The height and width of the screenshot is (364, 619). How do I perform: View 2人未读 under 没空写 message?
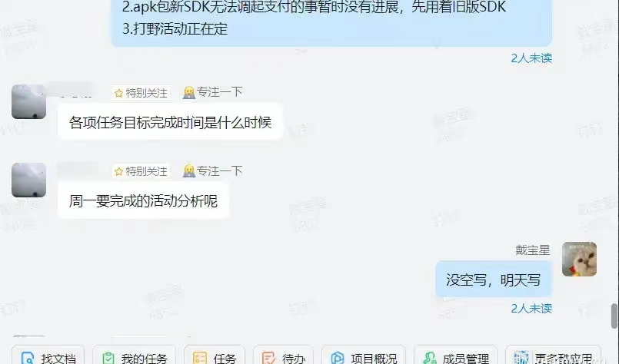pyautogui.click(x=531, y=309)
